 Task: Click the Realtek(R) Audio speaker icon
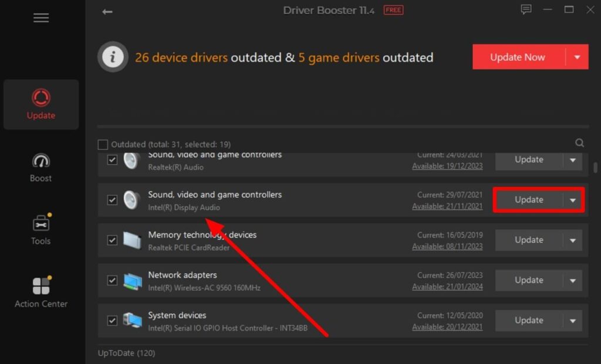131,161
